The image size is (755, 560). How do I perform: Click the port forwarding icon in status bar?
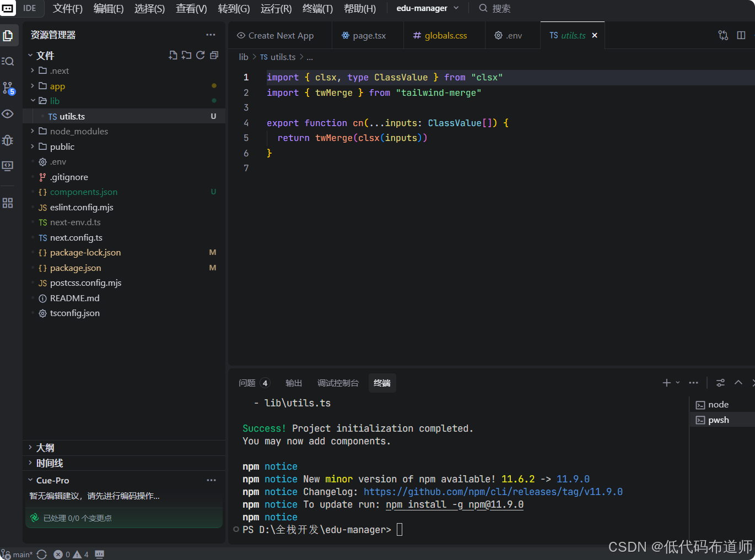(x=100, y=554)
